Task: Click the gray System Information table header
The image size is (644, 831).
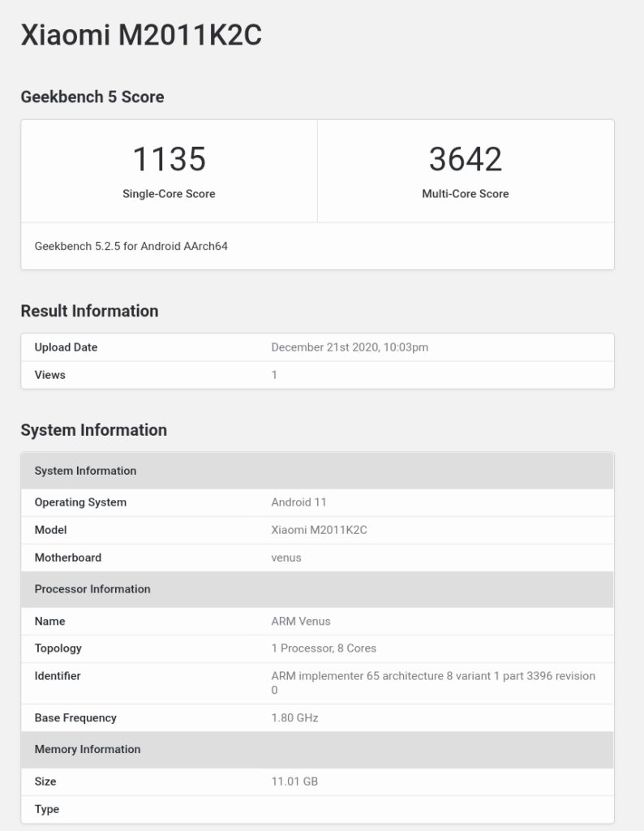Action: coord(85,471)
